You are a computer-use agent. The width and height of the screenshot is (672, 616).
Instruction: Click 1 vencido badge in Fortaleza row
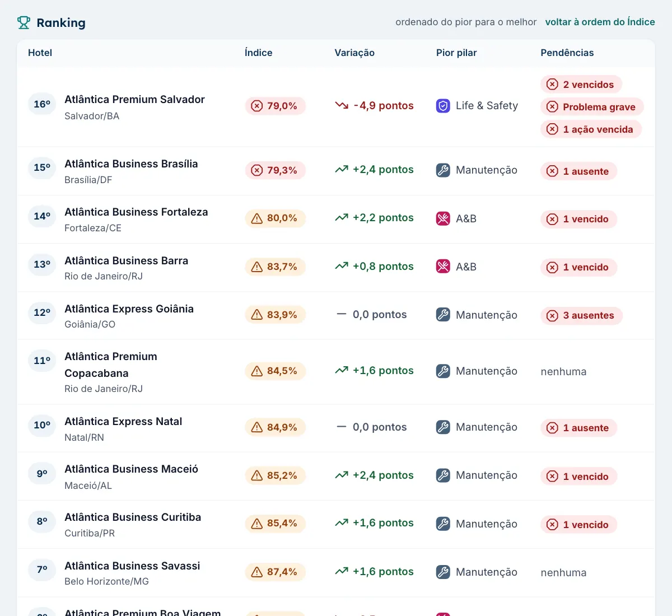(x=578, y=220)
